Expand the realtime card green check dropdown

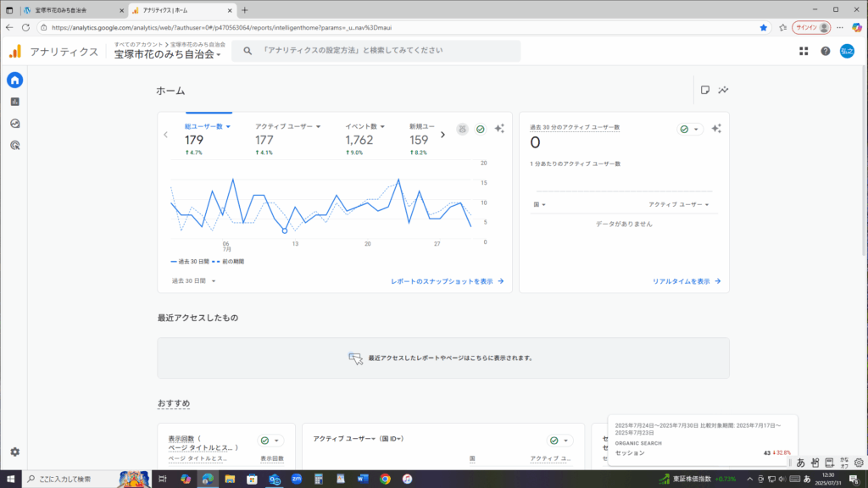pos(690,129)
